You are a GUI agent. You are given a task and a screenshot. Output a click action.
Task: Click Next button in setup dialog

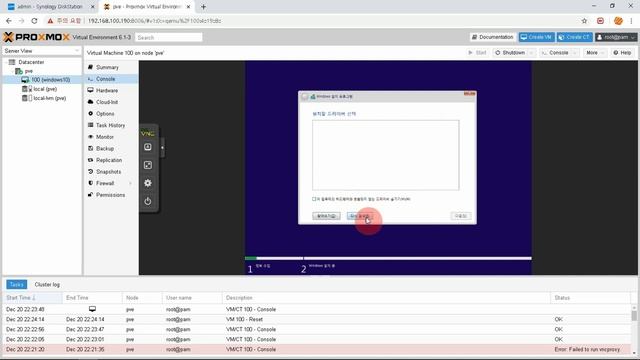pos(461,216)
